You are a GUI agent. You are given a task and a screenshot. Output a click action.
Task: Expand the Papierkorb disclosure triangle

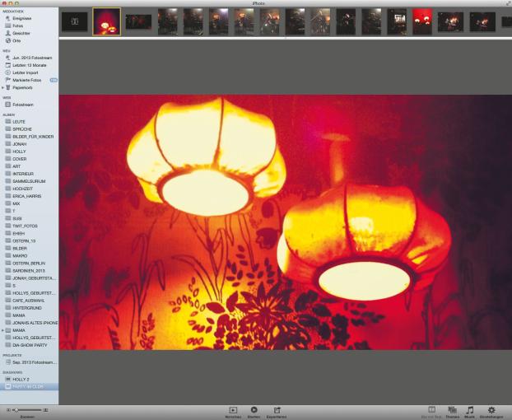3,87
